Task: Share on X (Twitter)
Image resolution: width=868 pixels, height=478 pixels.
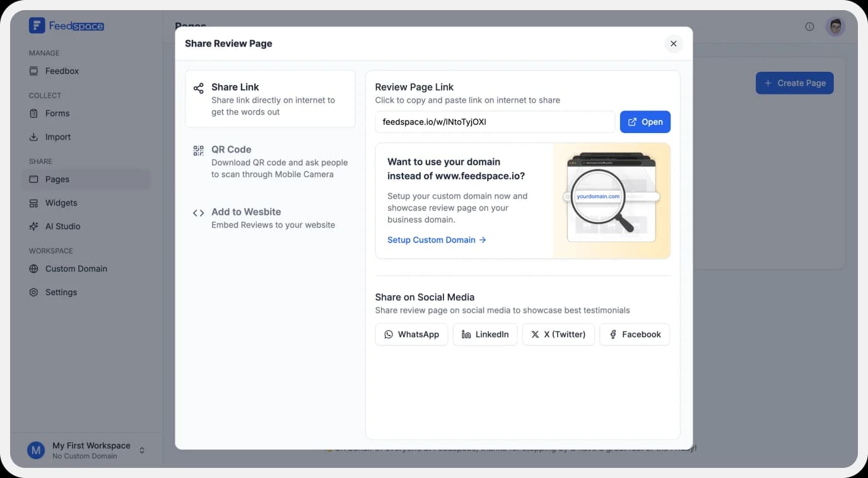Action: coord(558,335)
